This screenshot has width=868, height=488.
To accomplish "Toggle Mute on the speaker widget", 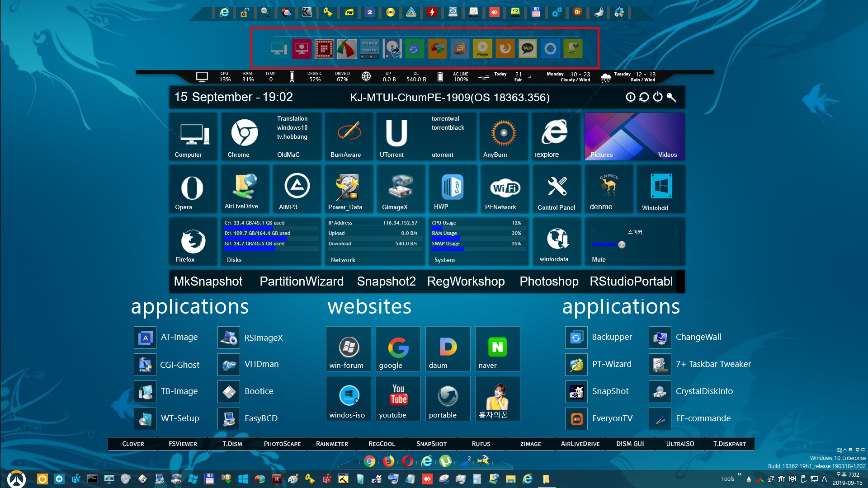I will tap(599, 259).
